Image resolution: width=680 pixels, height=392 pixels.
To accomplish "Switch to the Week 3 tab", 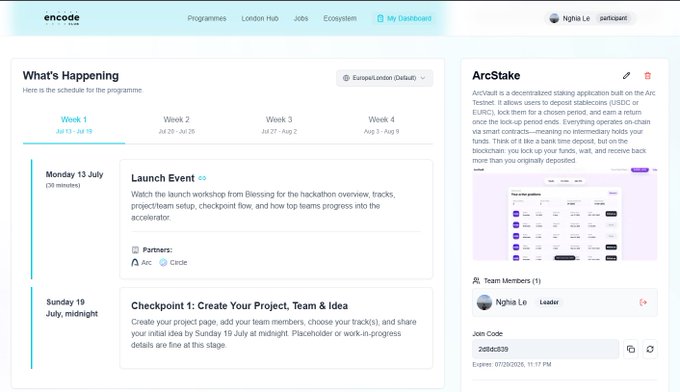I will point(279,124).
